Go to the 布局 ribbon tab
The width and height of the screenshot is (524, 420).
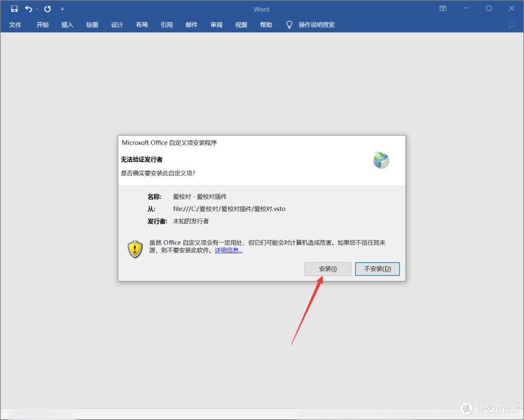click(142, 25)
